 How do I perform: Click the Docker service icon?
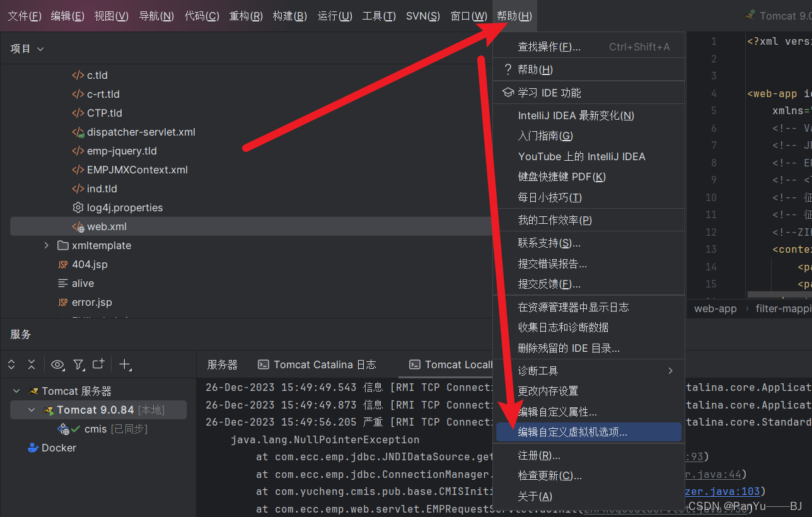point(33,448)
